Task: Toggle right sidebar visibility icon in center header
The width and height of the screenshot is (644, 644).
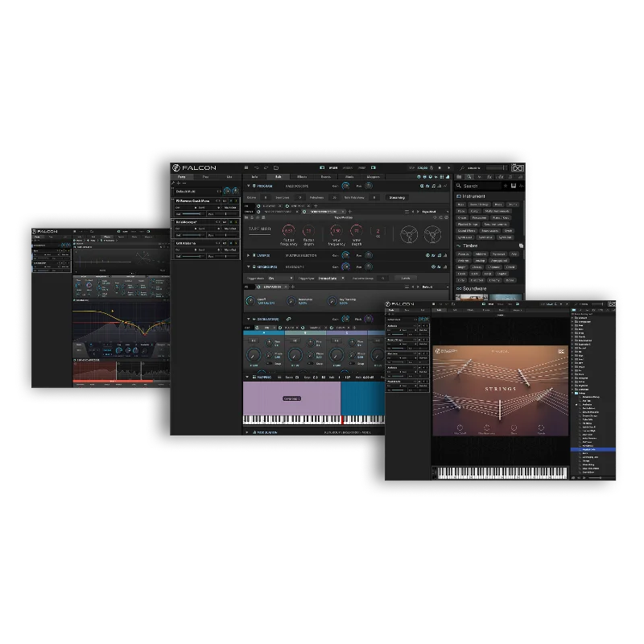Action: (x=374, y=167)
